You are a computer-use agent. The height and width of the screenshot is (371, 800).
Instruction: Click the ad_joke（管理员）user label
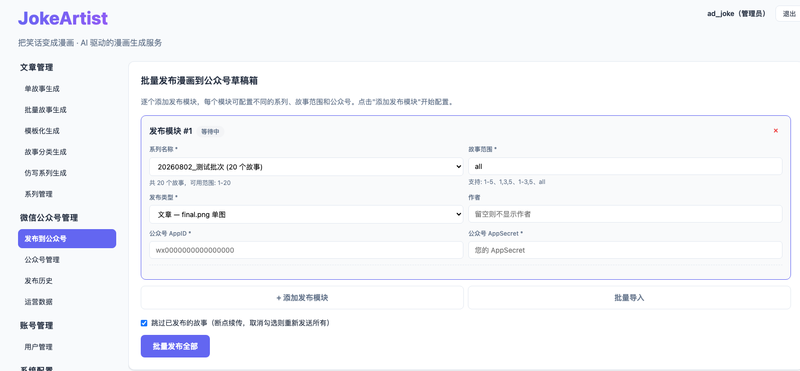(x=736, y=14)
